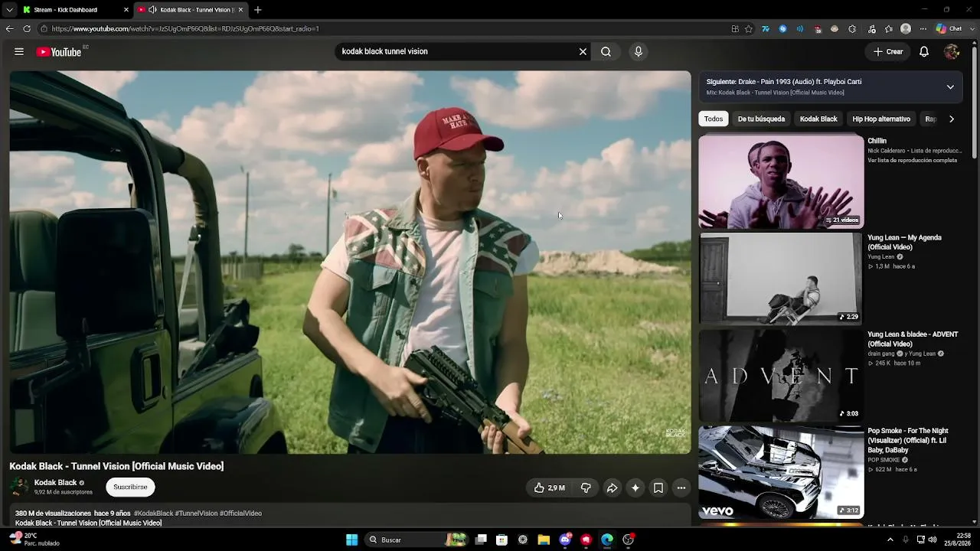Open File Explorer from the taskbar
The width and height of the screenshot is (980, 551).
click(x=544, y=540)
